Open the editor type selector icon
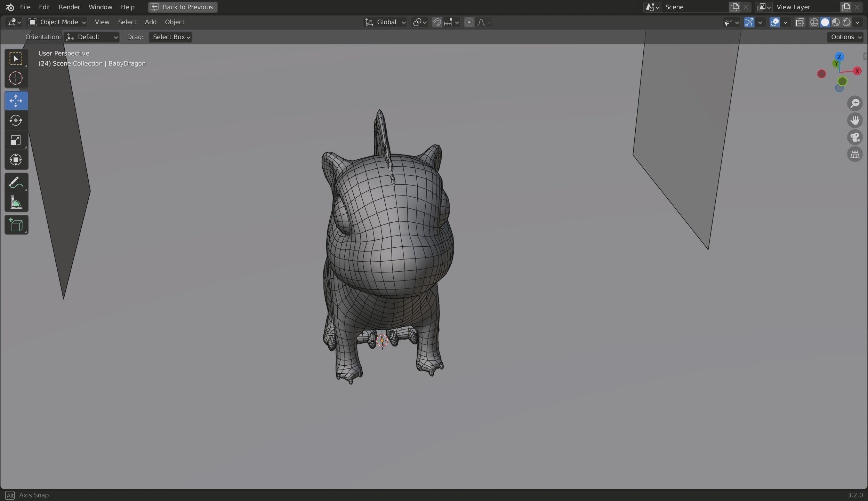This screenshot has height=501, width=868. click(x=14, y=22)
